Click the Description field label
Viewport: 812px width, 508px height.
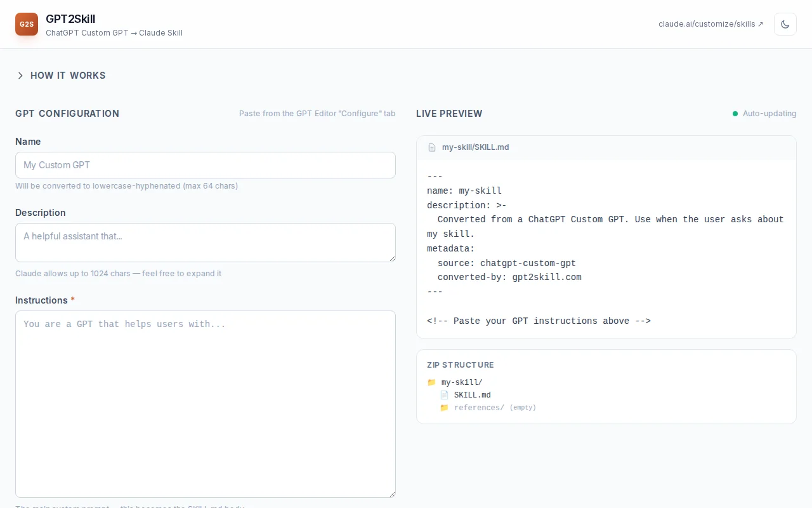point(41,213)
